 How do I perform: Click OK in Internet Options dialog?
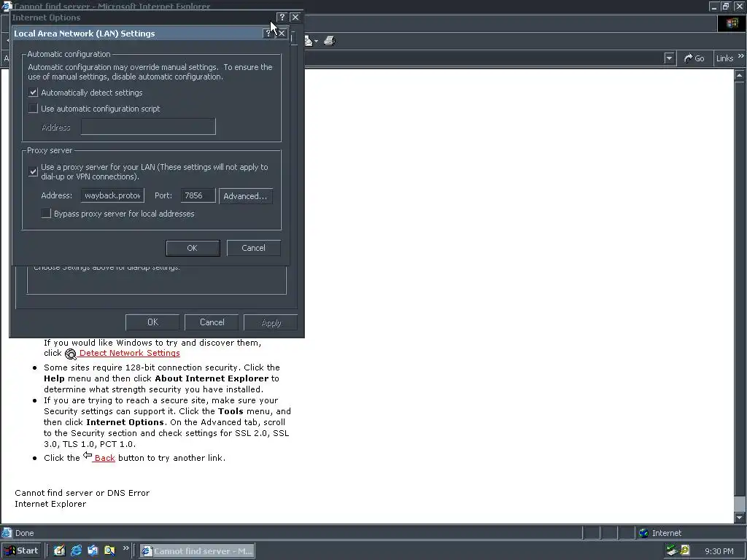coord(152,322)
